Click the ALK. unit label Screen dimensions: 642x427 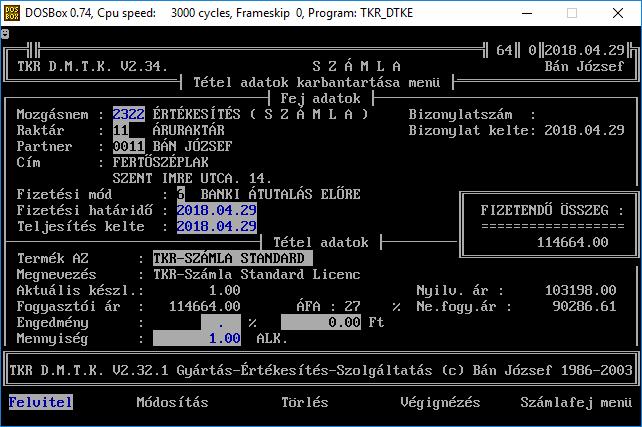coord(272,339)
